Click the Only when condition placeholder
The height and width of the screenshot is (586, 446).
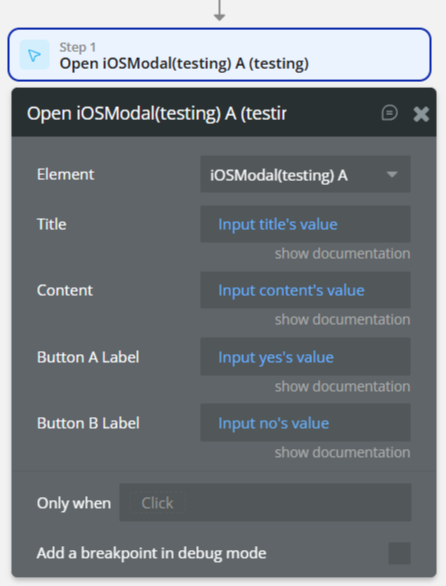click(x=157, y=503)
